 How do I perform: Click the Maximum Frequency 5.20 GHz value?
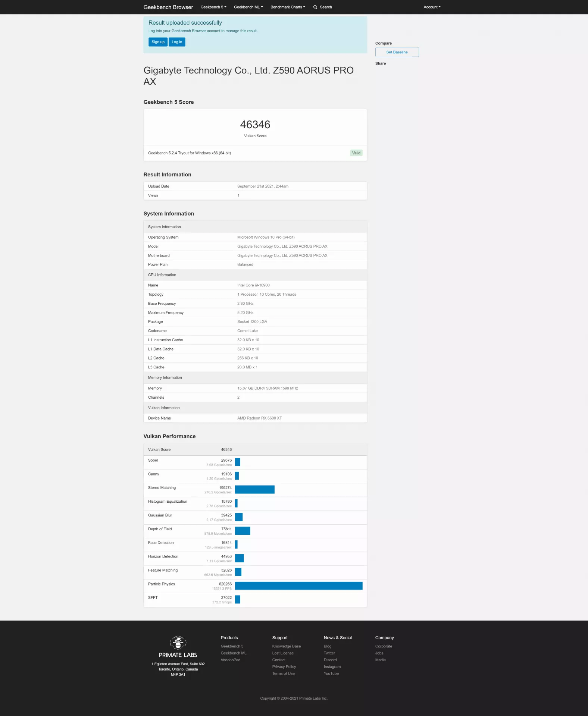245,313
